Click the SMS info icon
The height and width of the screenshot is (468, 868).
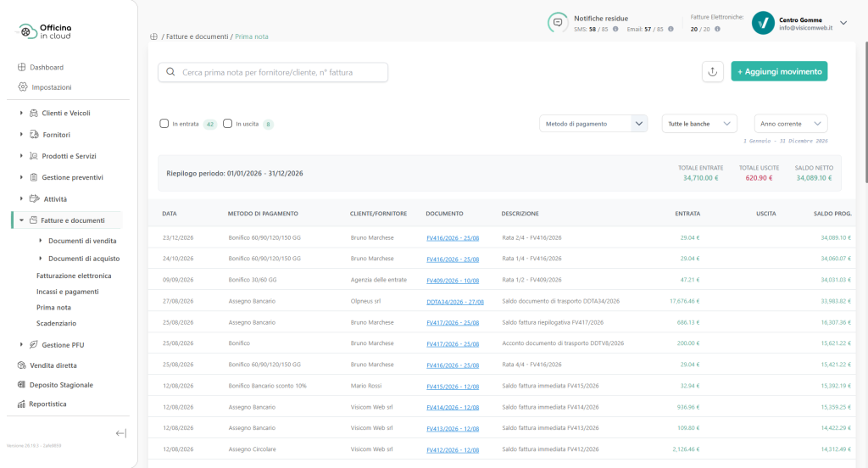tap(615, 30)
